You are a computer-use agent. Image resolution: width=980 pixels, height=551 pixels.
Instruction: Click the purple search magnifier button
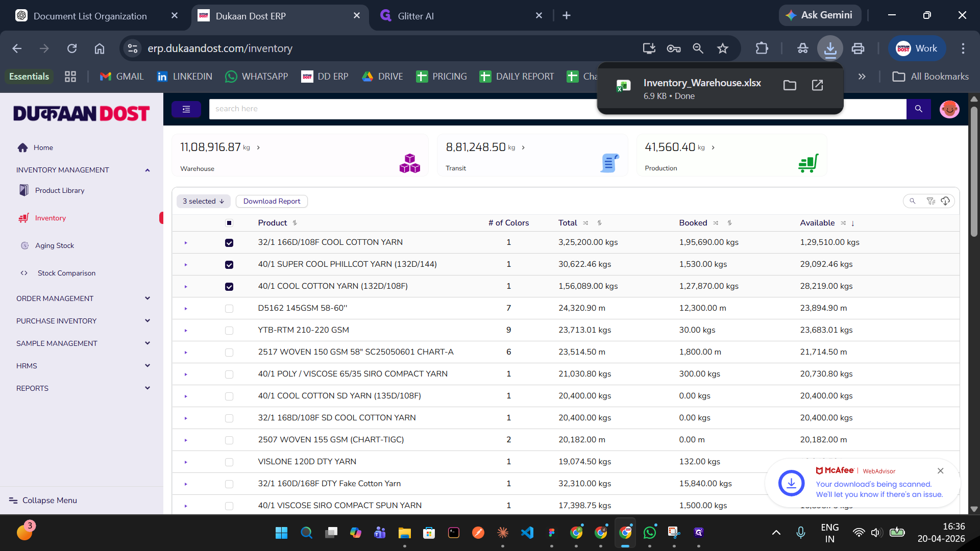pos(918,109)
